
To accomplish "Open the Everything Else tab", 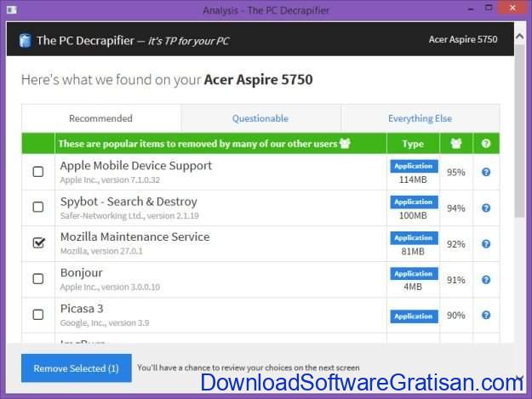I will 420,118.
